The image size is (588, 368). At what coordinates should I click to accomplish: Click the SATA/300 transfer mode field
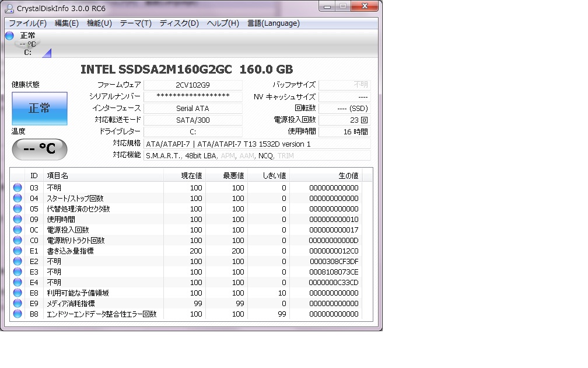tap(192, 120)
